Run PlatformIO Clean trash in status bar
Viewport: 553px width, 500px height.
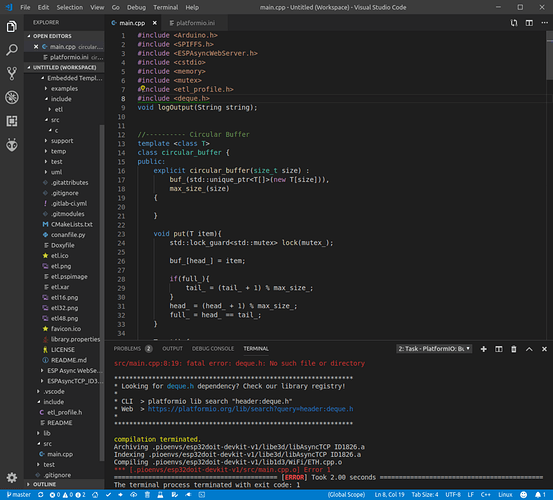click(147, 495)
